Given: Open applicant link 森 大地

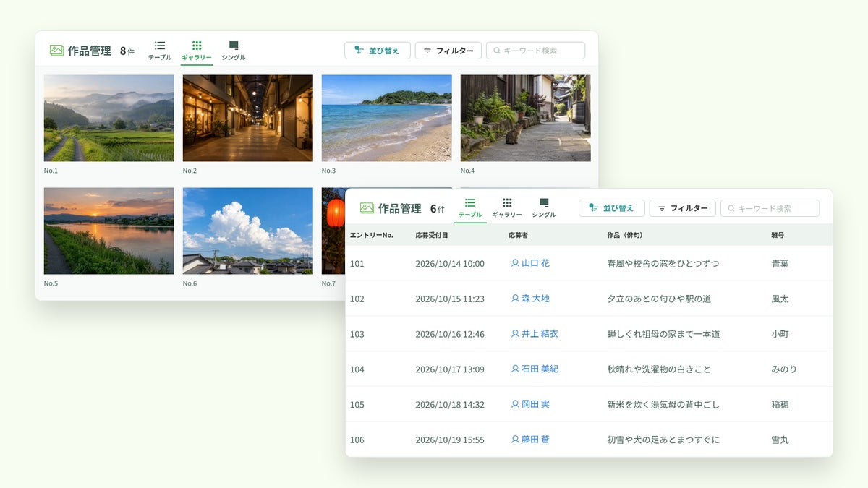Looking at the screenshot, I should coord(530,299).
